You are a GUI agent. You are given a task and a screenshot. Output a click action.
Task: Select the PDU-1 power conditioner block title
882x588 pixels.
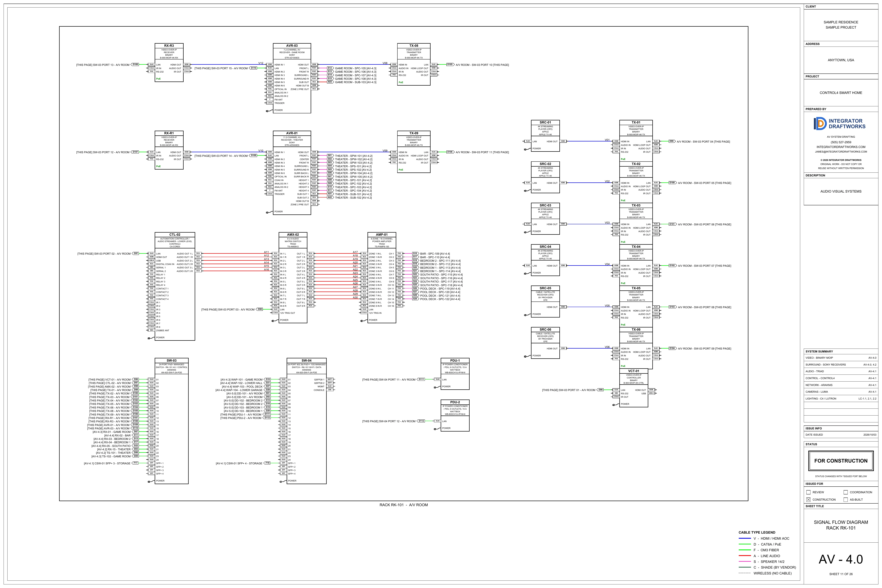455,360
